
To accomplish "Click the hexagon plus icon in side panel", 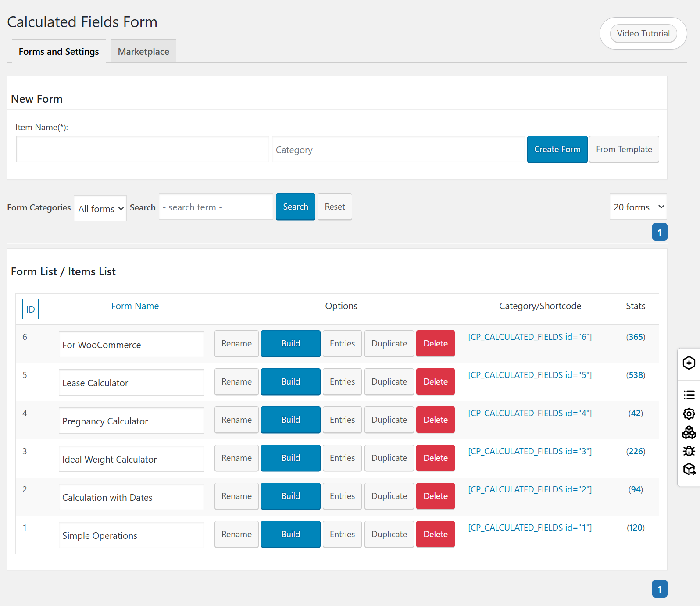I will (x=689, y=363).
